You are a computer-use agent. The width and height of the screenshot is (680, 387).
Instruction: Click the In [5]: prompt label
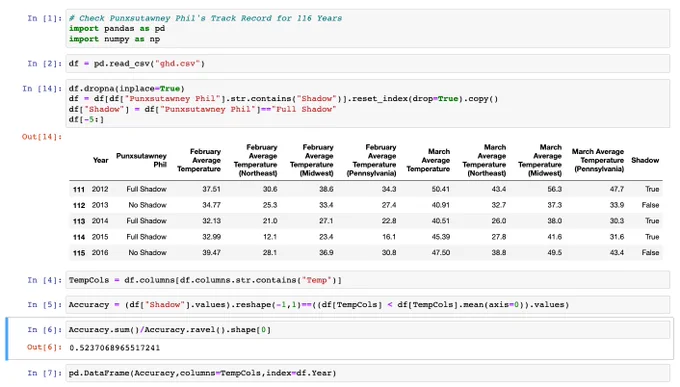click(x=44, y=305)
